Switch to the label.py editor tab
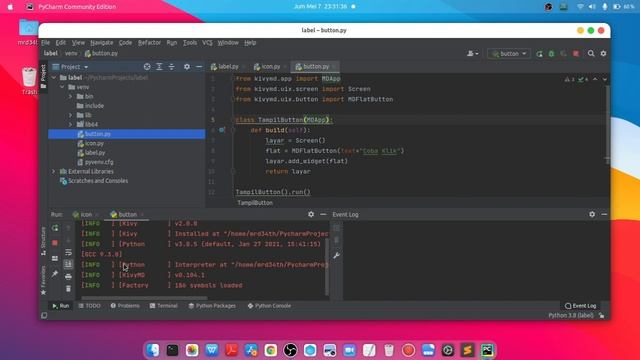This screenshot has width=640, height=360. coord(228,67)
